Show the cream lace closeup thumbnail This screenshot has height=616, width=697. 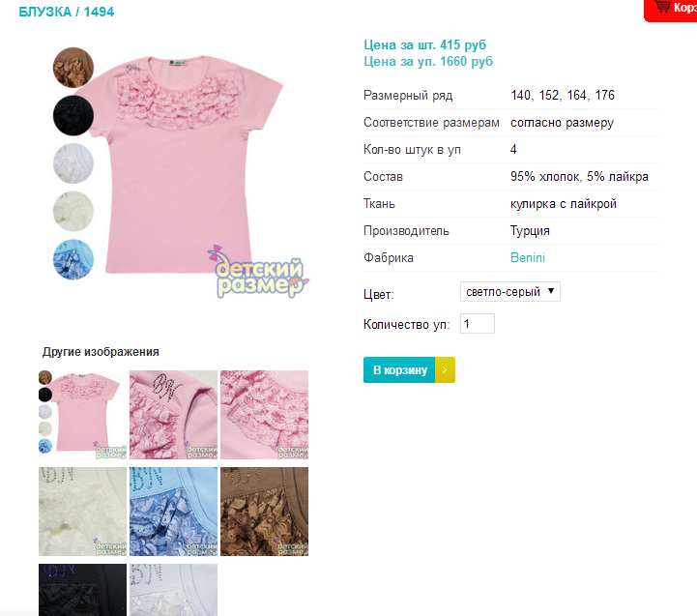83,512
